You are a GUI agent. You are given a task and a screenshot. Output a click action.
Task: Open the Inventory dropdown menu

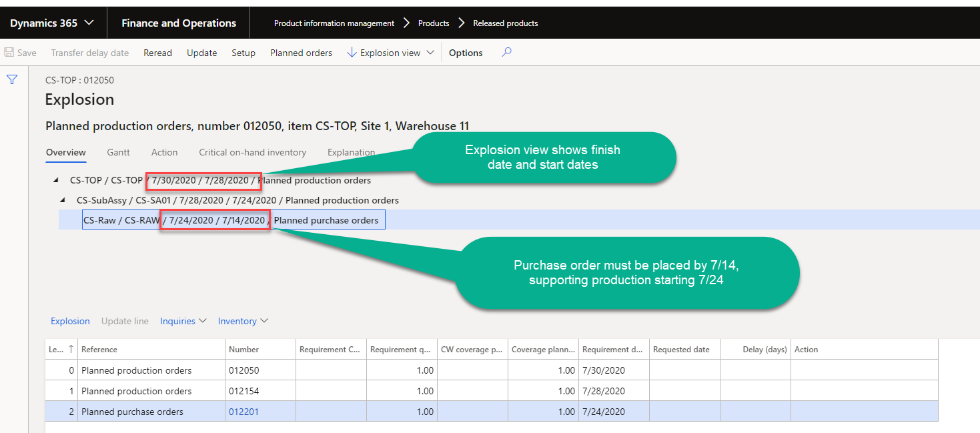[243, 321]
